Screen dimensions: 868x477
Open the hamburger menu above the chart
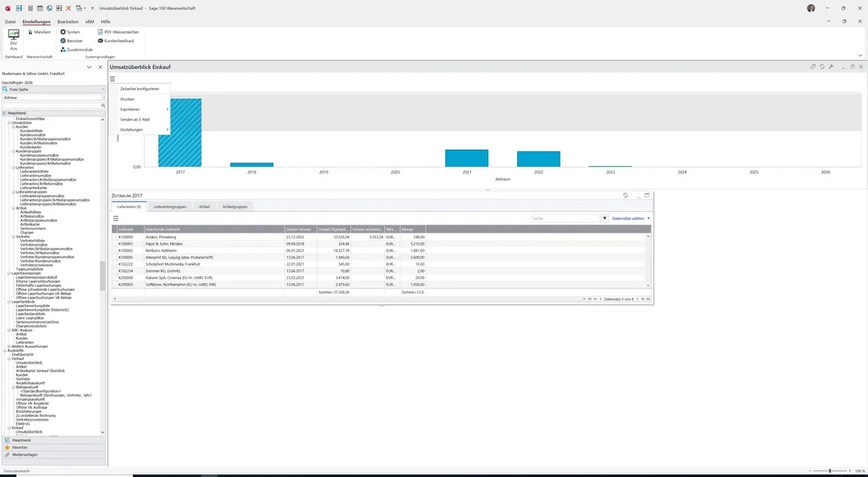pyautogui.click(x=113, y=79)
